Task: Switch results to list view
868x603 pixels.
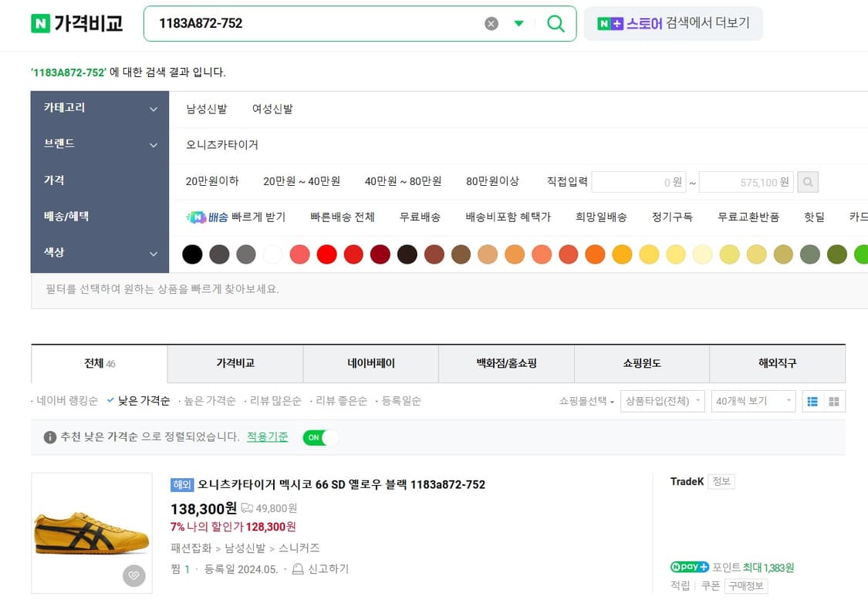Action: coord(812,401)
